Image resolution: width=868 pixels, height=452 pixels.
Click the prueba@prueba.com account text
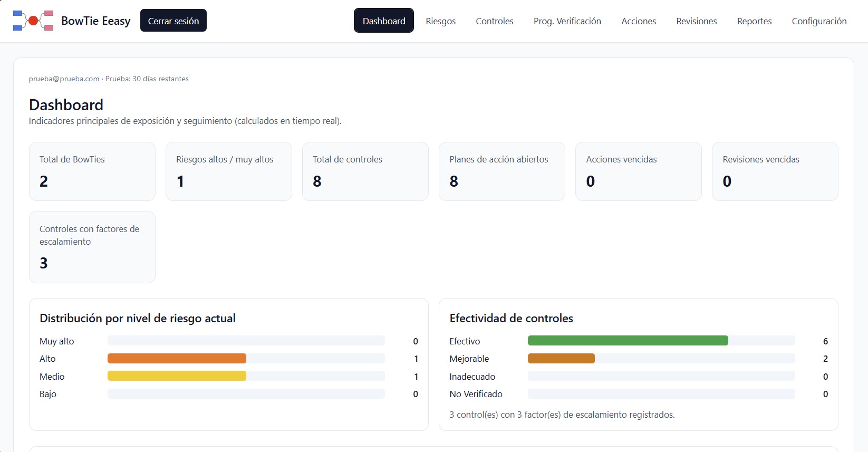tap(64, 79)
